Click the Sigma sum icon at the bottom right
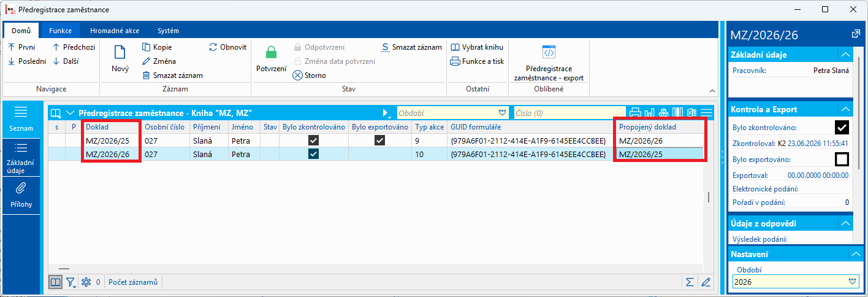The image size is (868, 297). coord(690,282)
